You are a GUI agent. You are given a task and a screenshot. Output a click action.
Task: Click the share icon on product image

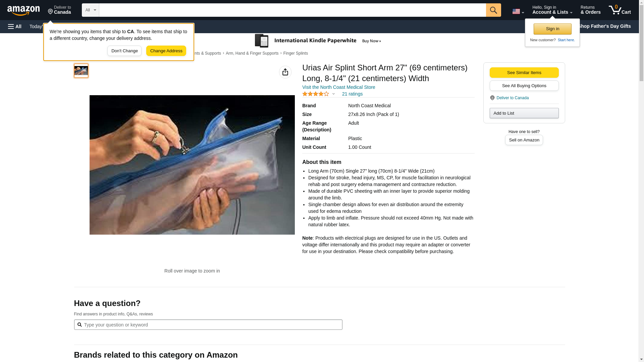pyautogui.click(x=285, y=72)
